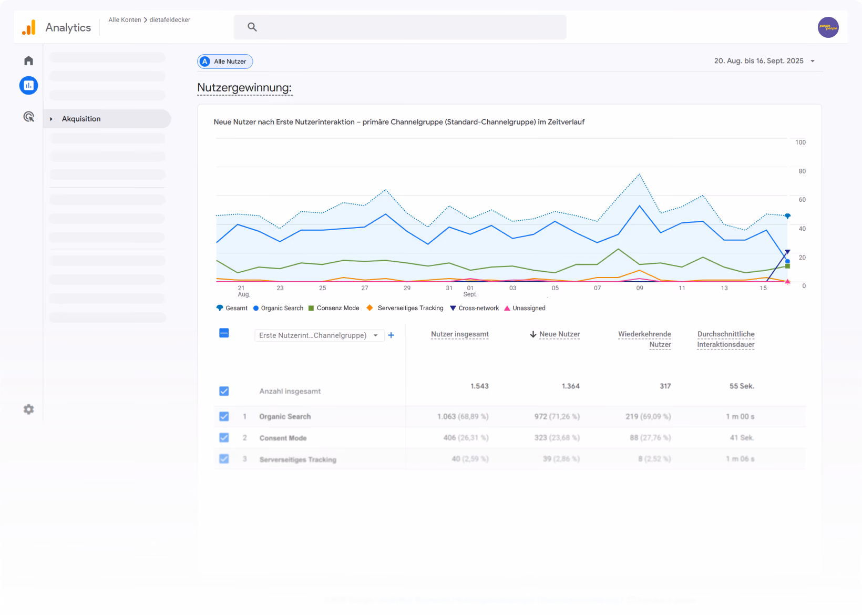Screen dimensions: 862x616
Task: Click the plus icon to add dimension
Action: click(x=391, y=335)
